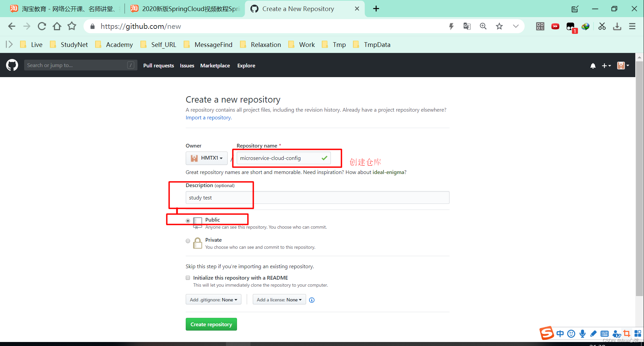Image resolution: width=644 pixels, height=346 pixels.
Task: Click the Import a repository link
Action: [x=208, y=117]
